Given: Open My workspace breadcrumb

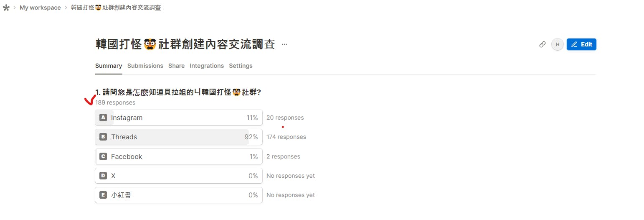Looking at the screenshot, I should pos(40,8).
